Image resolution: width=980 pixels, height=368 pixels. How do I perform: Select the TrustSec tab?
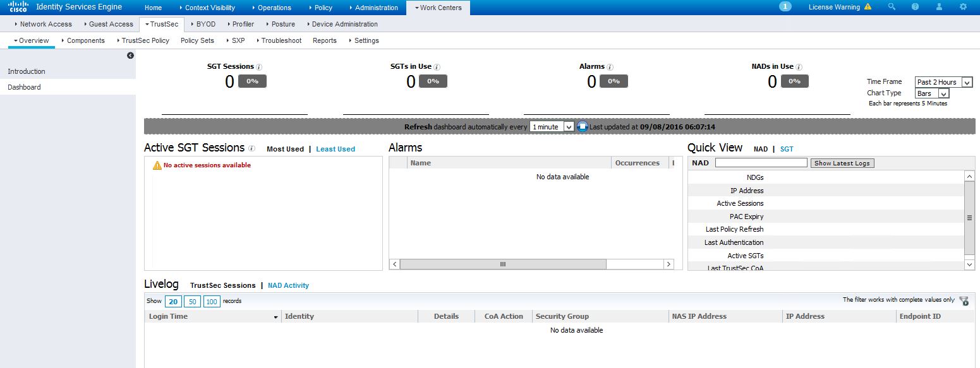pos(162,24)
